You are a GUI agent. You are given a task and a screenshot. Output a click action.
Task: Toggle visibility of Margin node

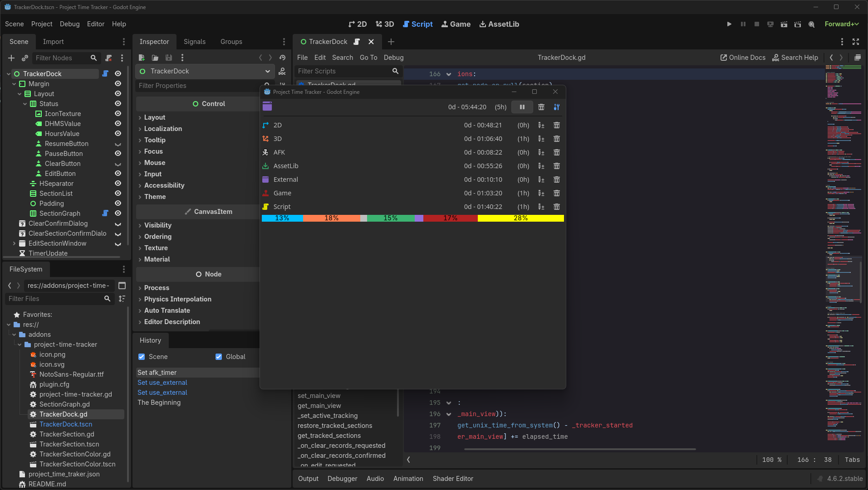(118, 83)
